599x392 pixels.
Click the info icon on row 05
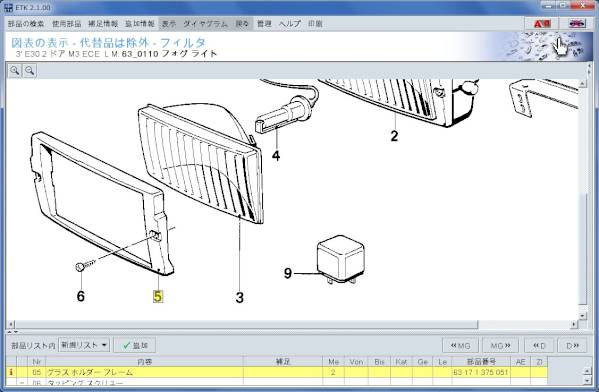pyautogui.click(x=11, y=372)
